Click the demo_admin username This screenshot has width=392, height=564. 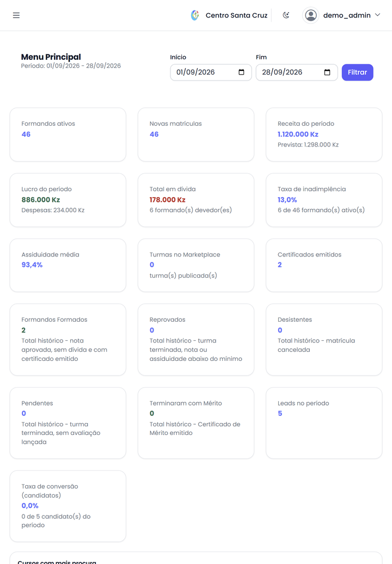[347, 15]
